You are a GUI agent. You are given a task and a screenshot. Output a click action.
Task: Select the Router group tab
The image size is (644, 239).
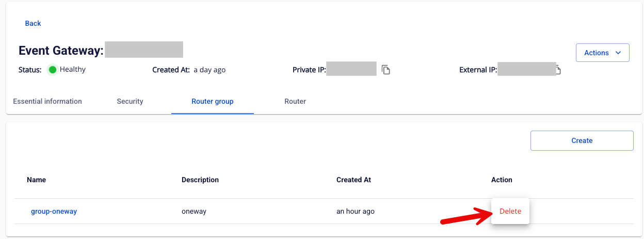coord(213,101)
